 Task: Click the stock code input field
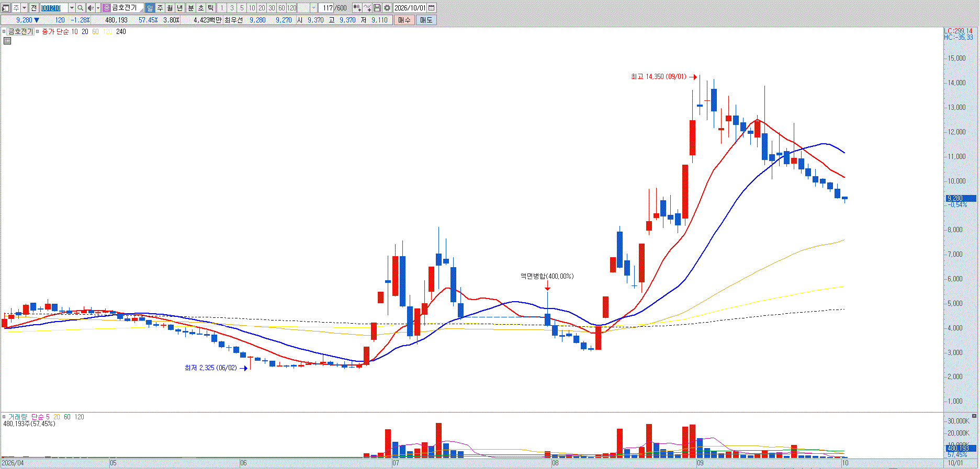click(54, 8)
